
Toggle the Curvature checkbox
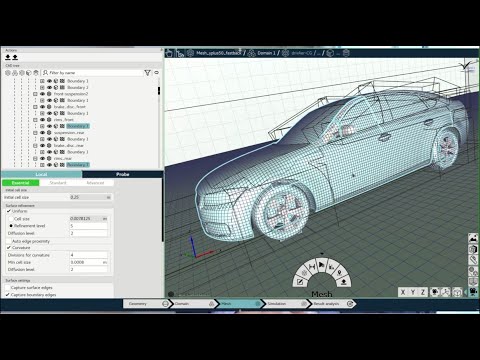coord(9,248)
